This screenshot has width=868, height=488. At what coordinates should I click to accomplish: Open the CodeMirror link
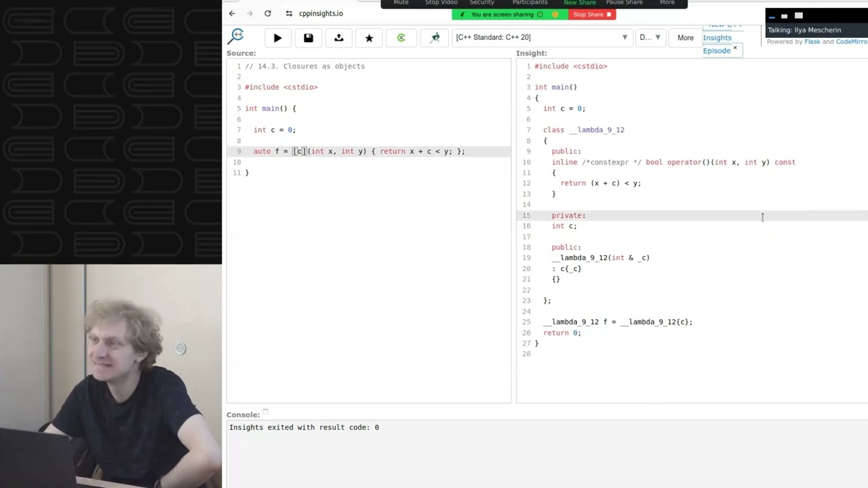pos(851,42)
